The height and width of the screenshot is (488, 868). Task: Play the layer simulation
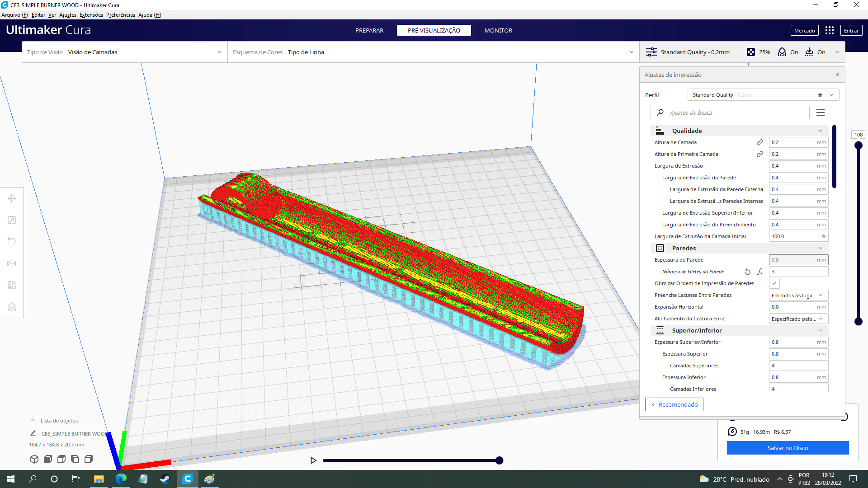point(313,460)
